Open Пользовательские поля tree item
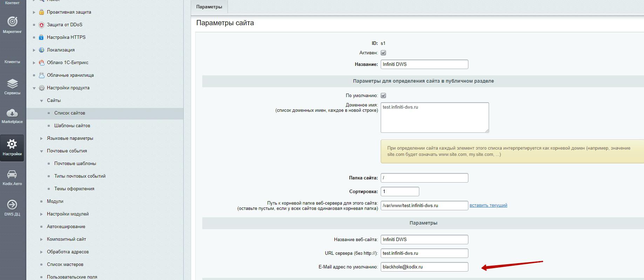The height and width of the screenshot is (280, 644). [72, 277]
